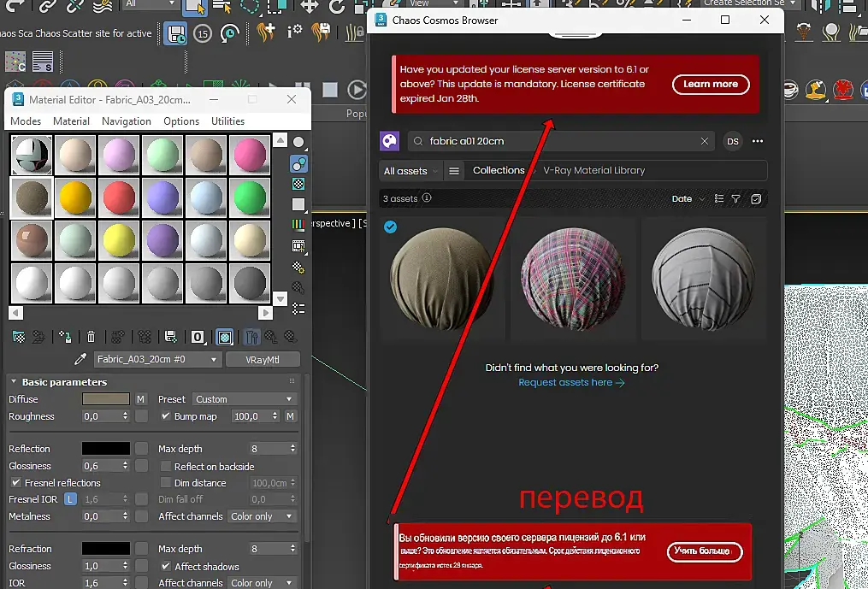The image size is (868, 589).
Task: Open the DS user account avatar
Action: [x=733, y=141]
